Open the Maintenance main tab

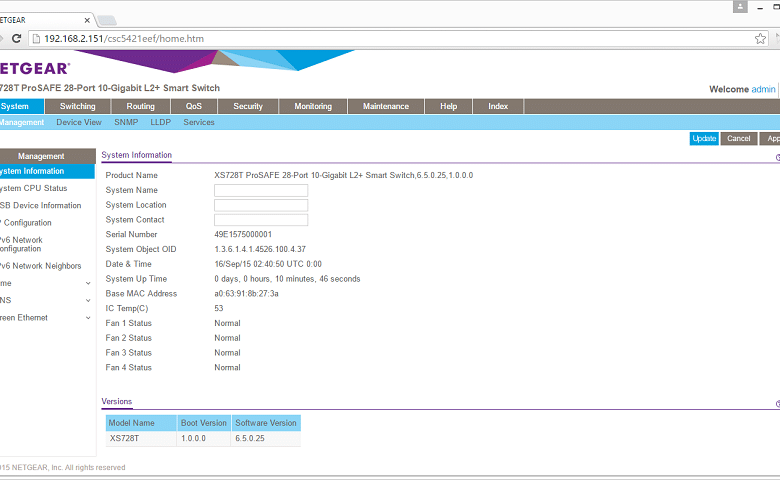pos(386,106)
